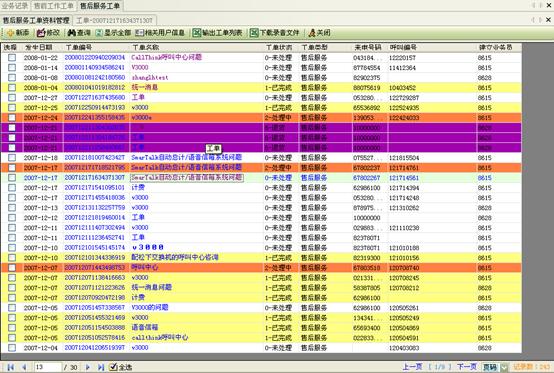Screen dimensions: 554x373
Task: Open work order link 20071218100742342T
Action: pos(95,158)
